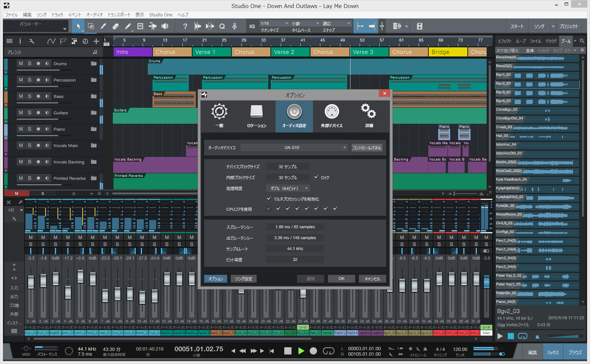Open the marker track flag icon

[63, 41]
